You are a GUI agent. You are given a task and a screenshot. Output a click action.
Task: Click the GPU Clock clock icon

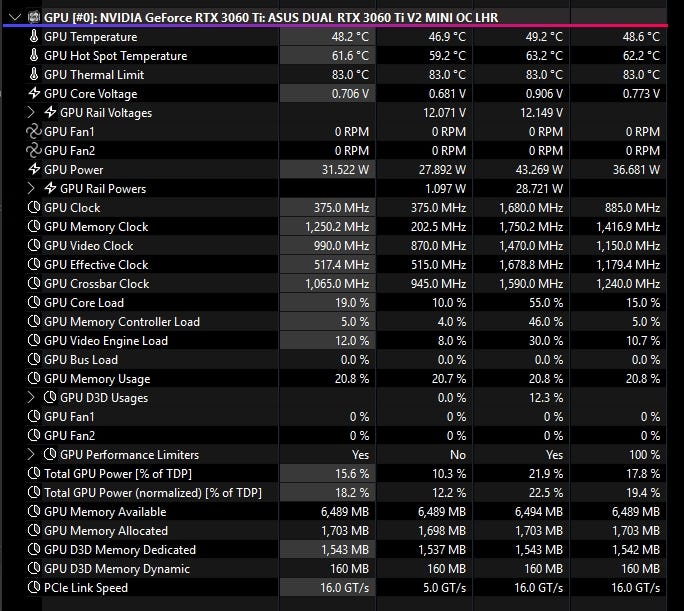click(x=33, y=207)
